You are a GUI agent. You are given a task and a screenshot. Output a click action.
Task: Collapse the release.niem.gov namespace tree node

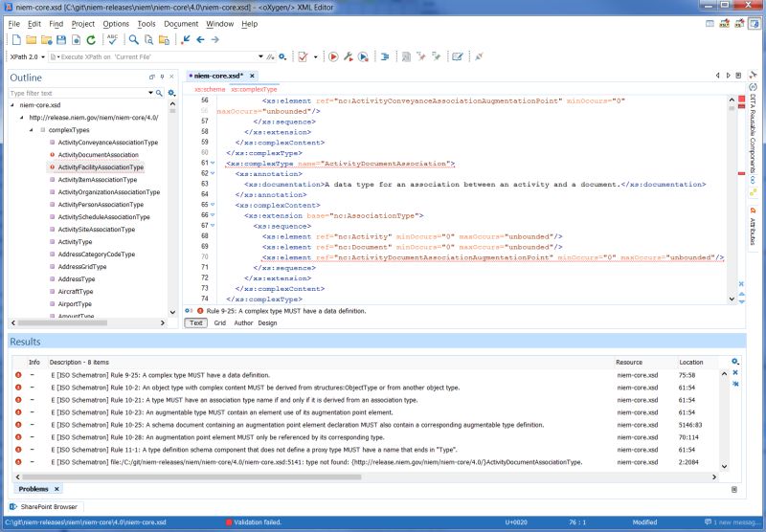21,118
